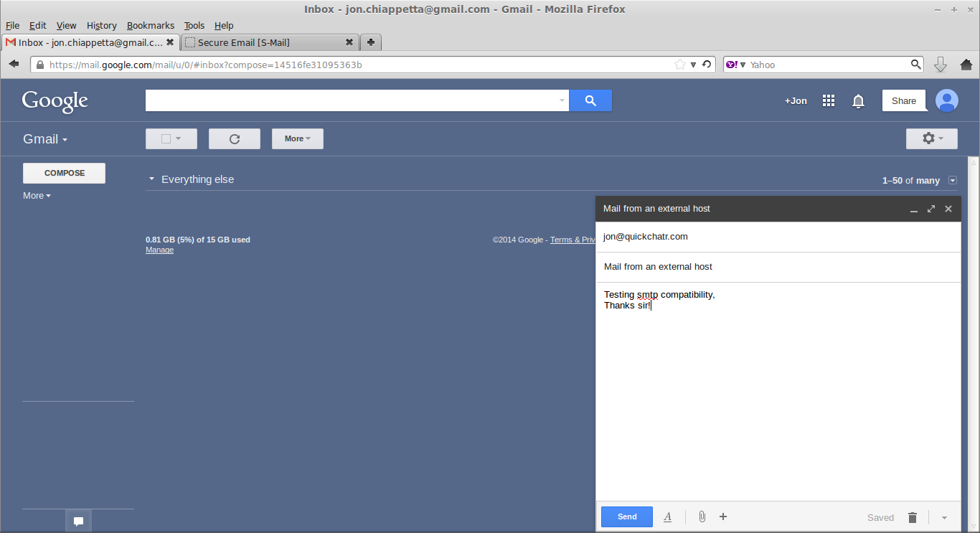
Task: Go back with the browser back arrow
Action: [x=14, y=65]
